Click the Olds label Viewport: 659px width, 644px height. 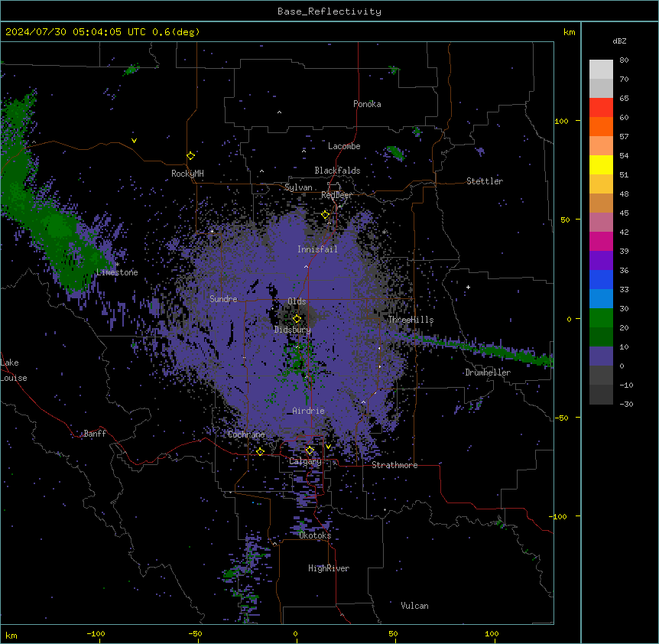point(297,301)
